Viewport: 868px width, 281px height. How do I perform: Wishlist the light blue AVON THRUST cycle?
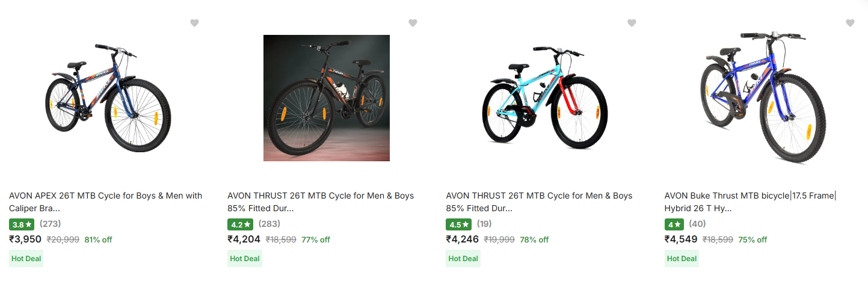(632, 23)
